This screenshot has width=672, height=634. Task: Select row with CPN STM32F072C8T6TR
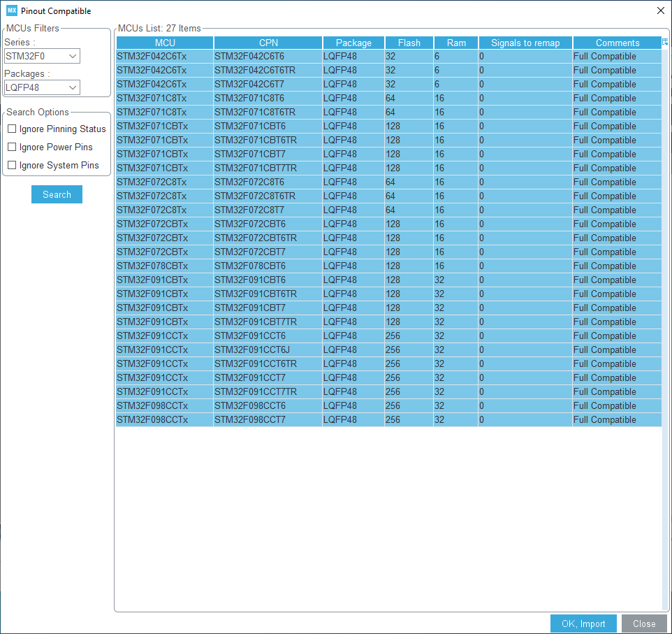point(388,196)
